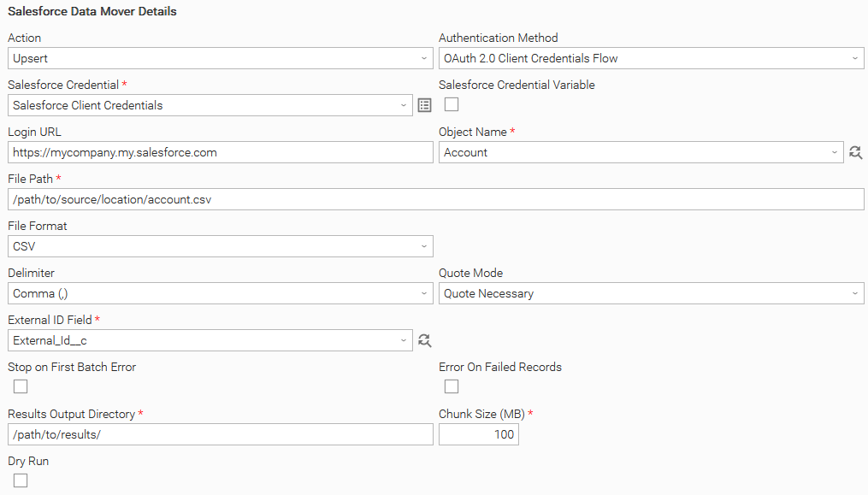Open the File Format dropdown showing CSV

221,246
